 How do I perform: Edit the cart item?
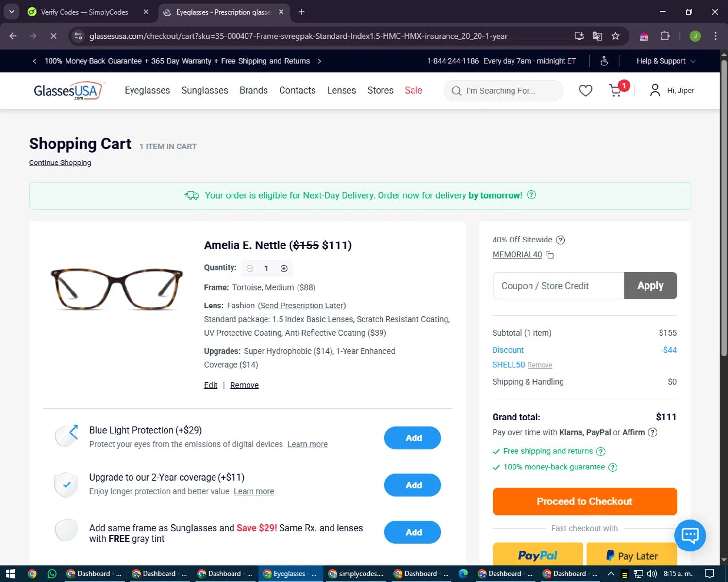pyautogui.click(x=211, y=385)
